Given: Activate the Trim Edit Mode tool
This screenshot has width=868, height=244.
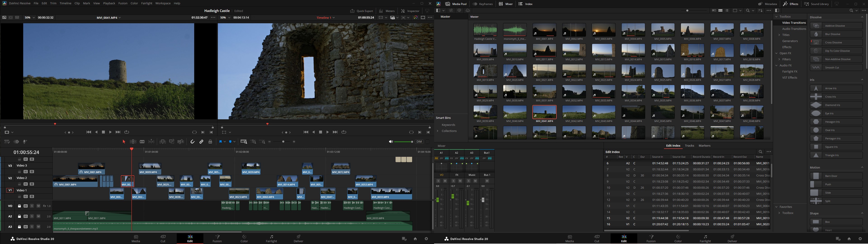Looking at the screenshot, I should tap(133, 142).
